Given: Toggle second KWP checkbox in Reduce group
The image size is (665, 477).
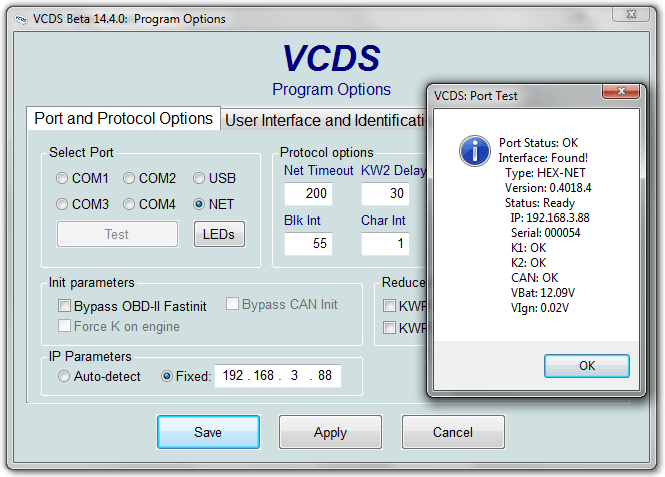Looking at the screenshot, I should pyautogui.click(x=389, y=328).
